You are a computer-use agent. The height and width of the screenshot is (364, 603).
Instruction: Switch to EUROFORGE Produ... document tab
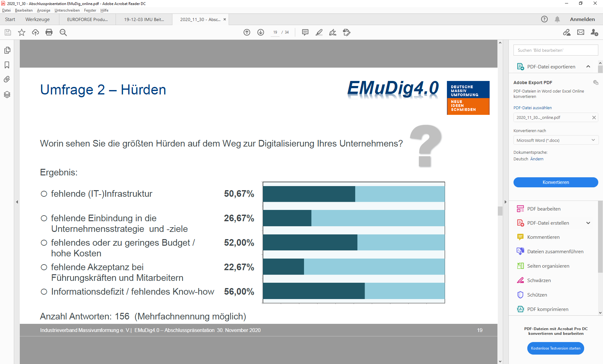pos(87,19)
